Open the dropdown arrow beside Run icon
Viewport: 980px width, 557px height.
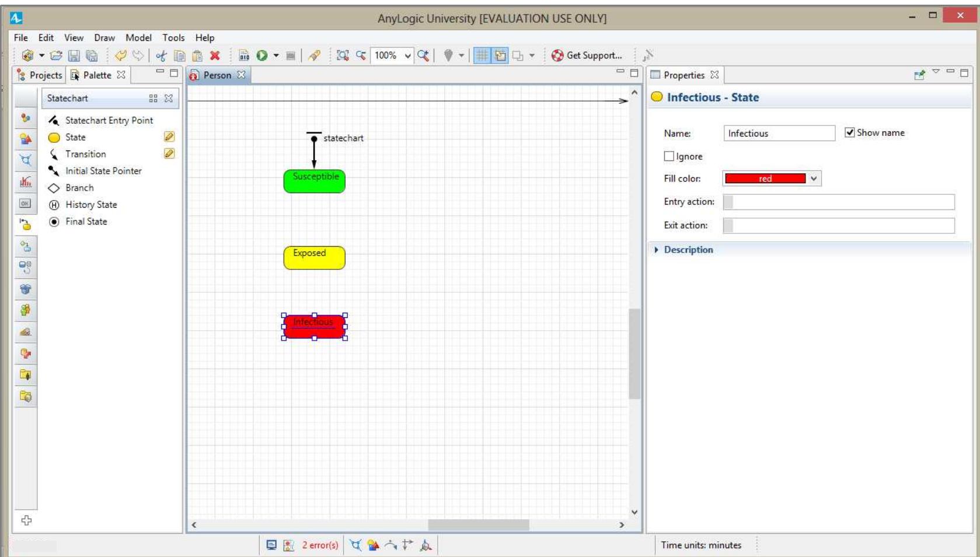(x=276, y=55)
